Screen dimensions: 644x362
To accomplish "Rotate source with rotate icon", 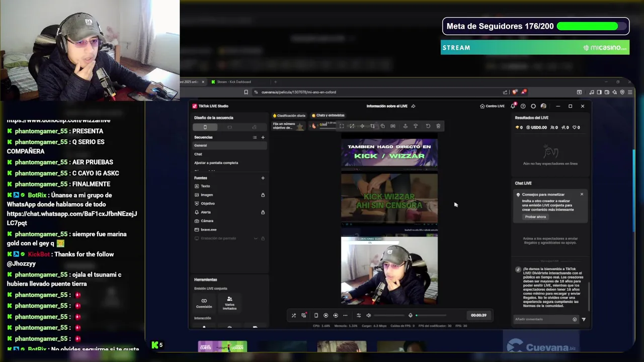I will 382,126.
